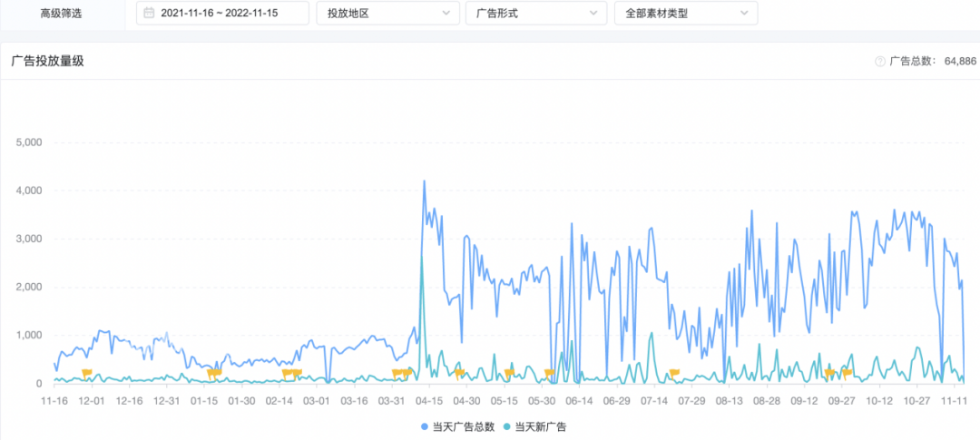Click the calendar icon in date range field

(149, 13)
